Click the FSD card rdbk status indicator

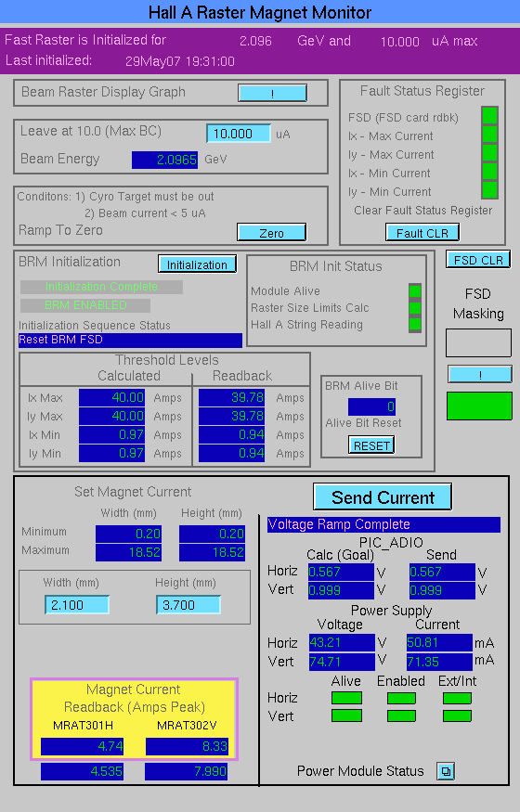tap(489, 115)
